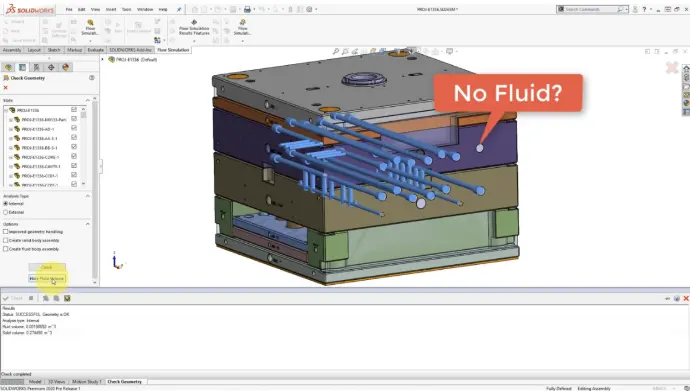This screenshot has width=690, height=391.
Task: Click Flow Simulation Results Features button
Action: pos(194,27)
